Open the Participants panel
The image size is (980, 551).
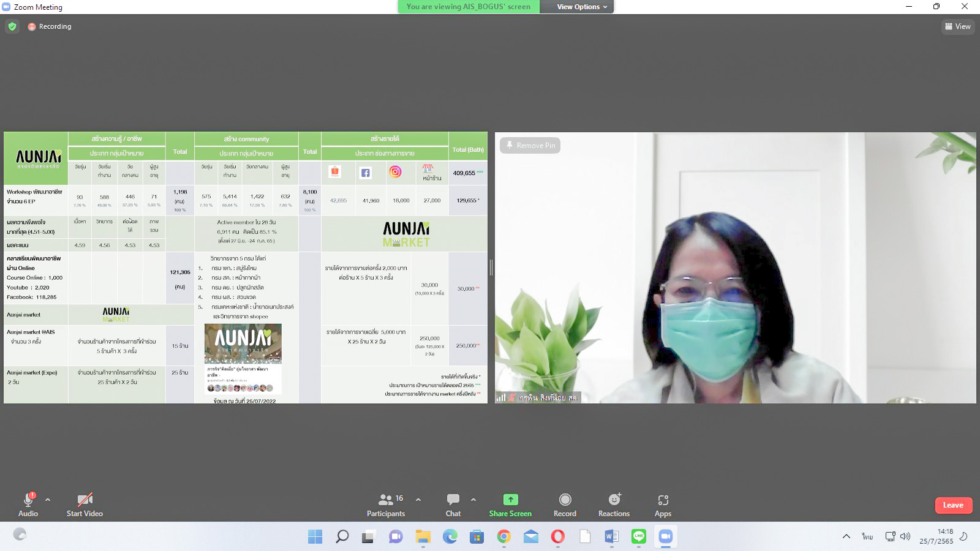click(x=386, y=505)
